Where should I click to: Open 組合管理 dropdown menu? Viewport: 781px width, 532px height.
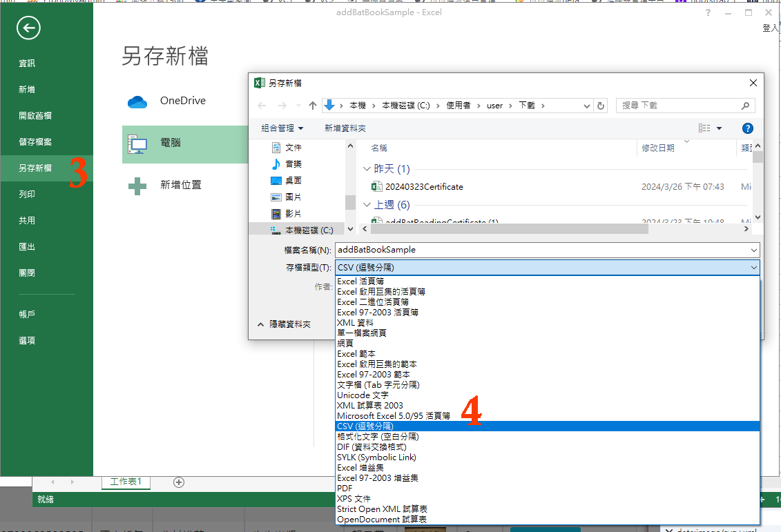[282, 128]
